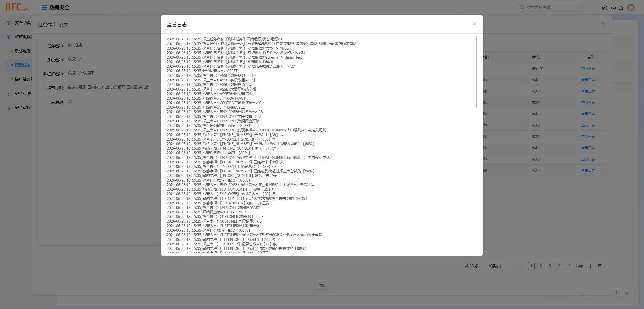
Task: Navigate to inspection task section
Action: click(23, 64)
